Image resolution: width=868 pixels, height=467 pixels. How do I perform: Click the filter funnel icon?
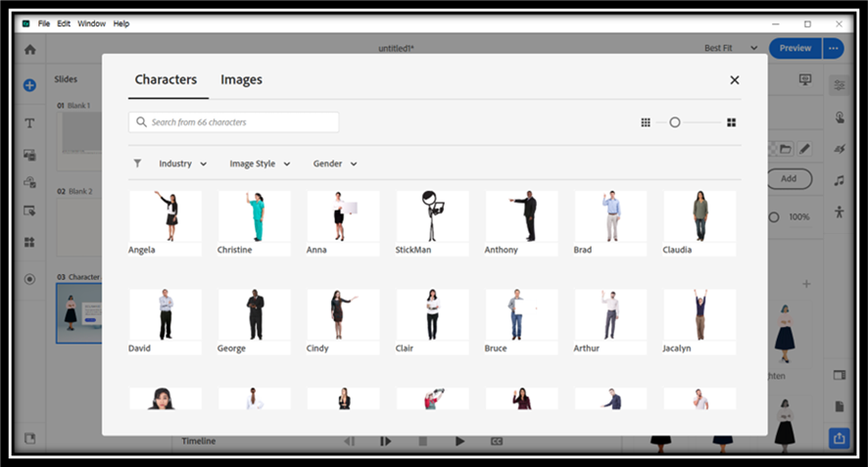coord(137,163)
